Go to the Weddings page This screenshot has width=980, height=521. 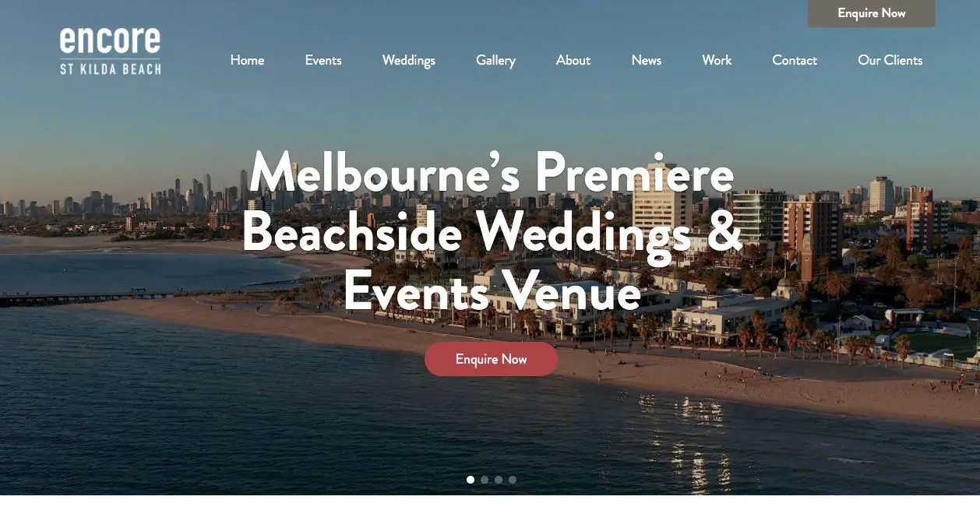pos(409,60)
